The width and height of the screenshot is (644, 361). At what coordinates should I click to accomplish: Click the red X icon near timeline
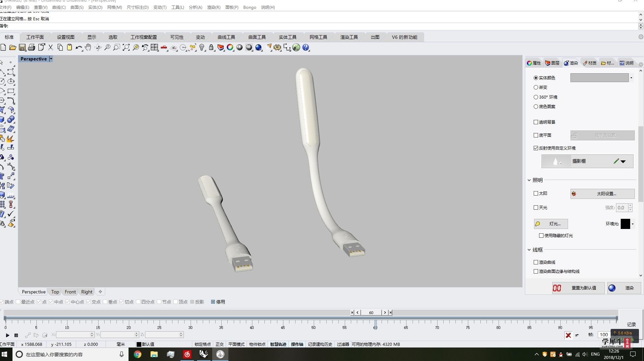click(x=568, y=335)
